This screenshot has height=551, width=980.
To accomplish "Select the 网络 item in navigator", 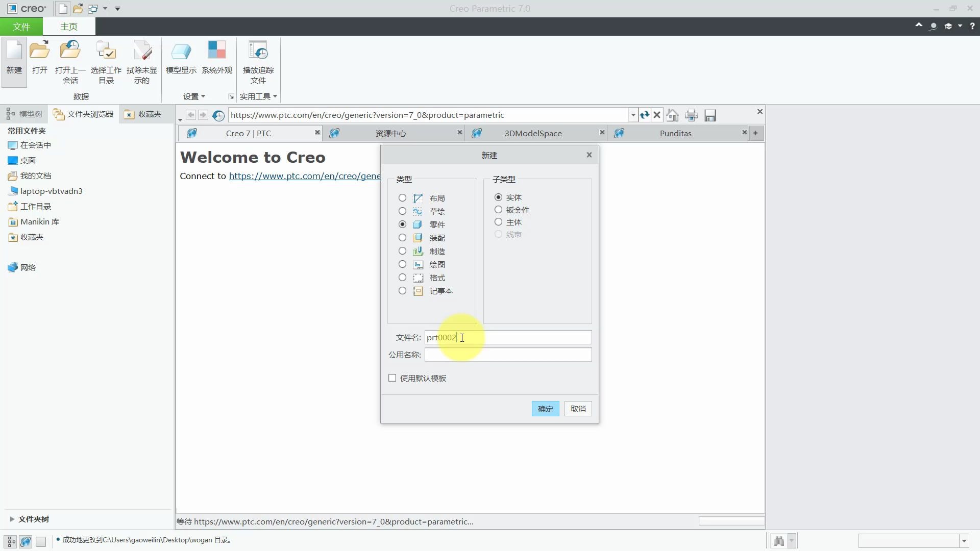I will [x=21, y=268].
